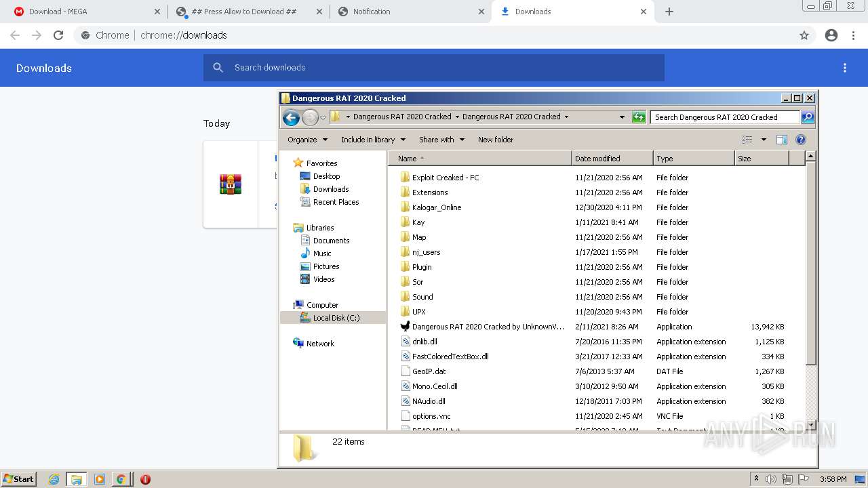The width and height of the screenshot is (868, 488).
Task: Click the New folder button
Action: click(496, 140)
